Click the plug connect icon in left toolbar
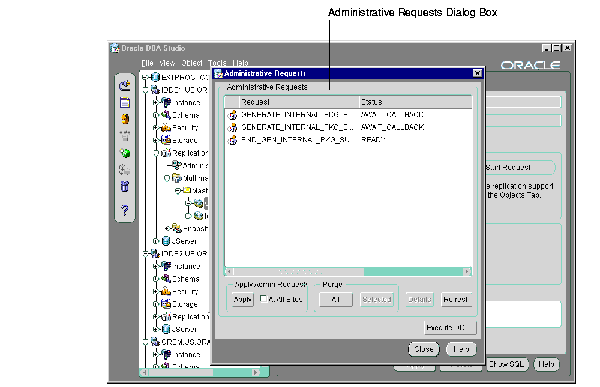 (125, 85)
